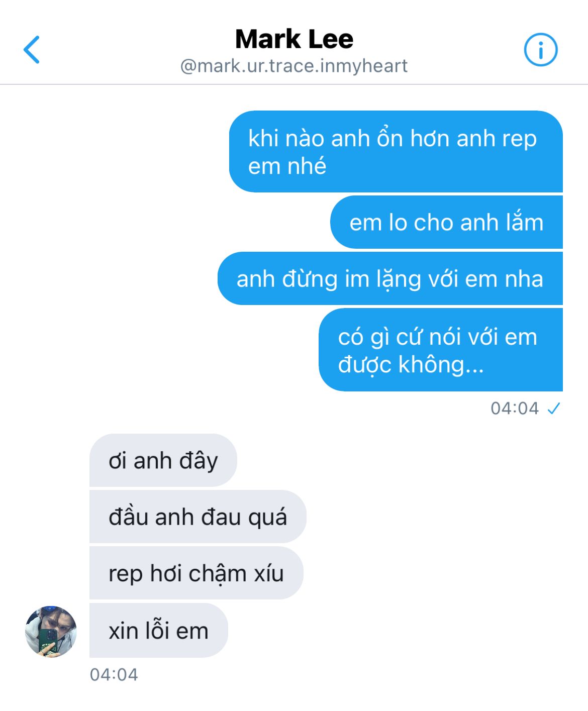This screenshot has height=711, width=588.
Task: Tap the blue read-receipt checkmark
Action: pos(554,409)
